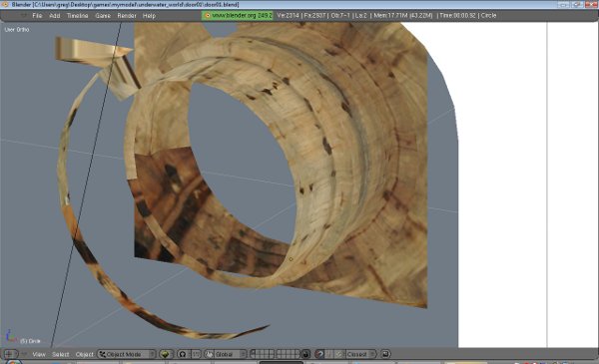The width and height of the screenshot is (599, 364).
Task: Open the Select menu in viewport header
Action: tap(60, 354)
